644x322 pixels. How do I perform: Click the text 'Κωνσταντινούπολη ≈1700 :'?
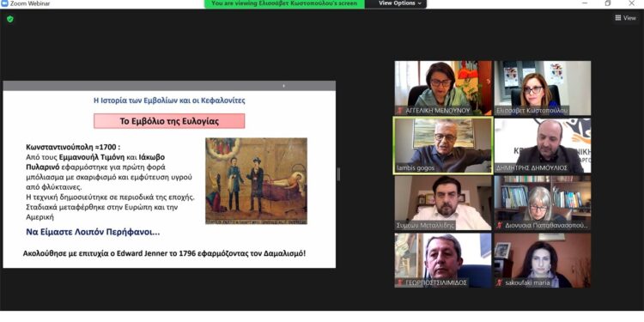[x=73, y=147]
